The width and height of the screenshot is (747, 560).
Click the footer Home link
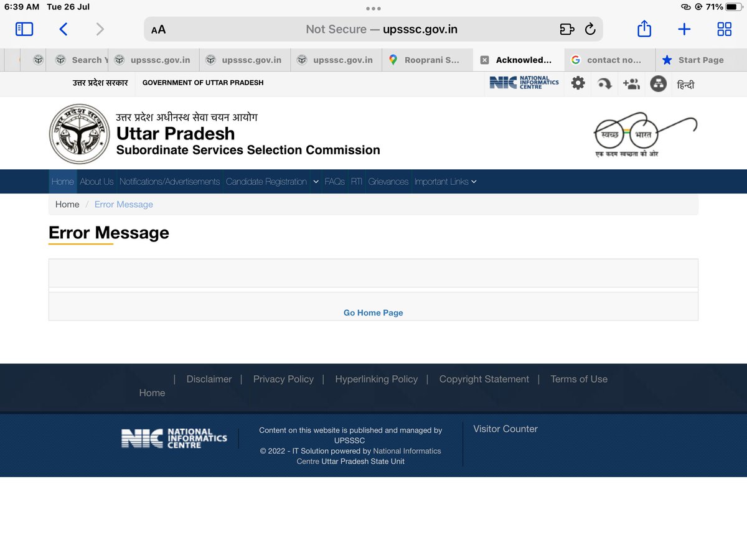(152, 393)
